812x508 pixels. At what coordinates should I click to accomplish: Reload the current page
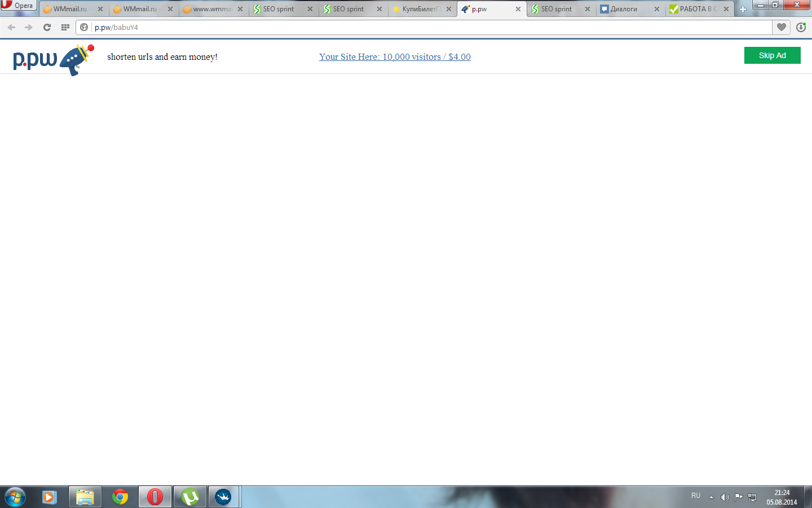[x=47, y=27]
